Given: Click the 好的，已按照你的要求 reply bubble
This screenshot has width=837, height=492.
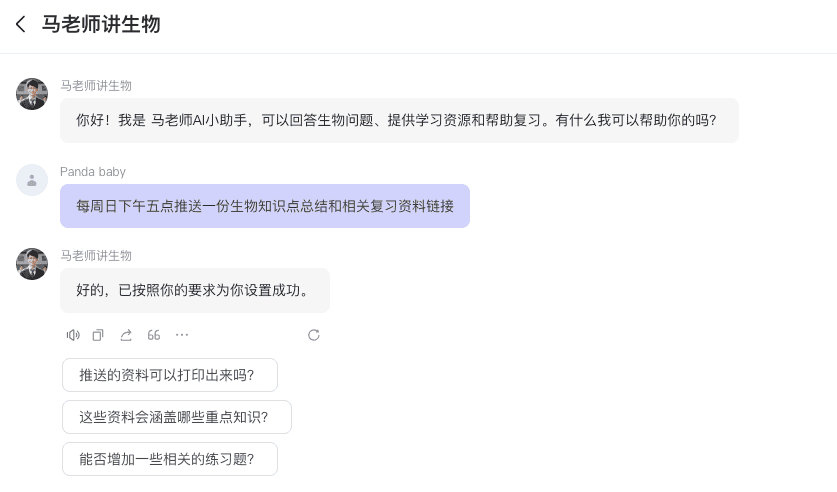Looking at the screenshot, I should (195, 291).
